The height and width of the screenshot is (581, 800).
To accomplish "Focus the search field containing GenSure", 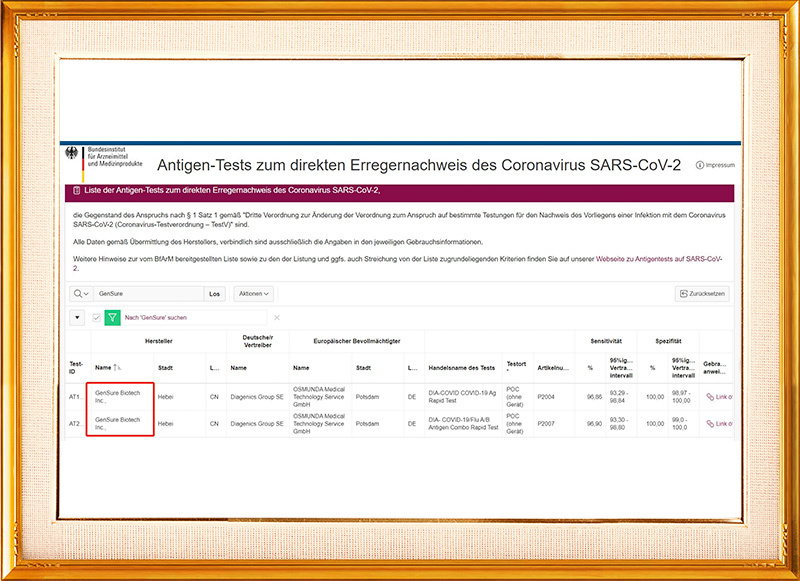I will coord(148,294).
